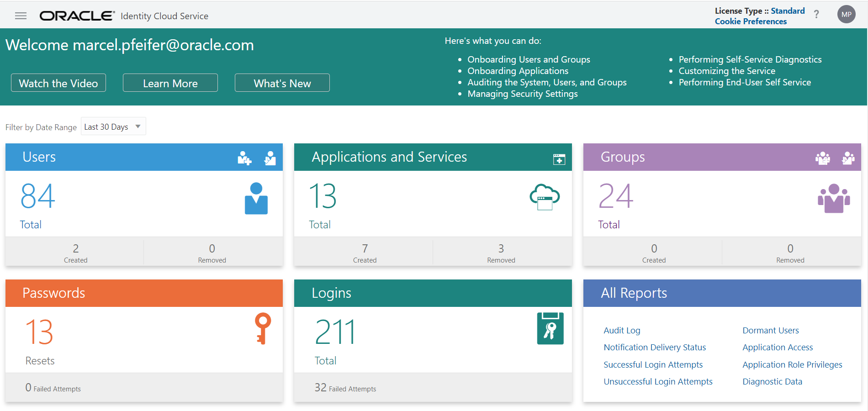Open the Application Access report
The image size is (868, 411).
[778, 347]
